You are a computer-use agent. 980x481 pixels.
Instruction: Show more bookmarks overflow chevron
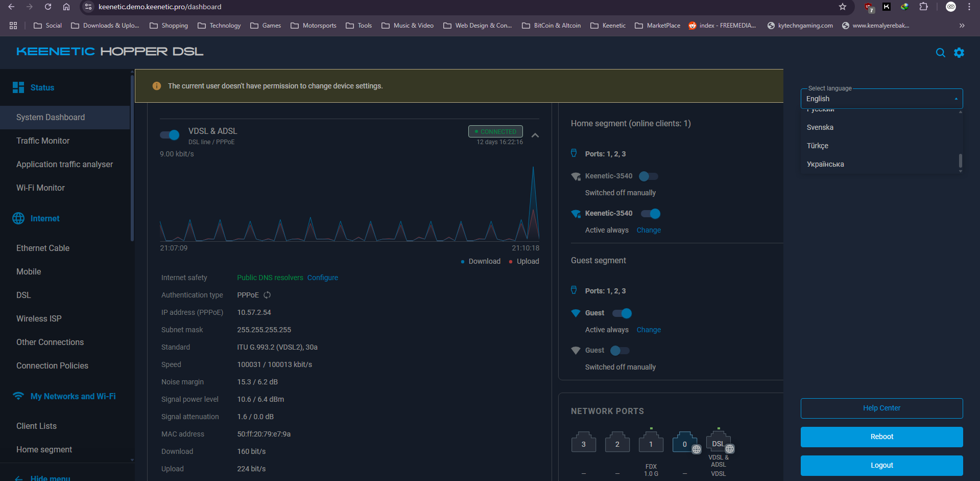tap(962, 26)
